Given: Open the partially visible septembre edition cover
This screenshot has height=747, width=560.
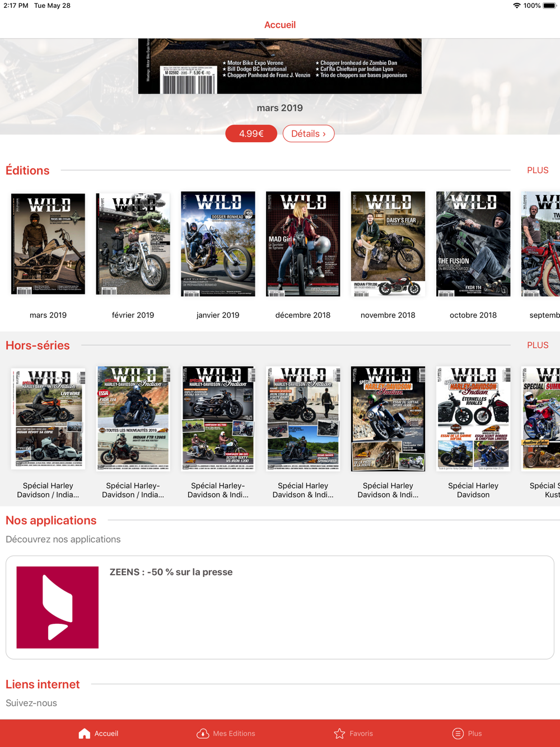Looking at the screenshot, I should click(541, 244).
